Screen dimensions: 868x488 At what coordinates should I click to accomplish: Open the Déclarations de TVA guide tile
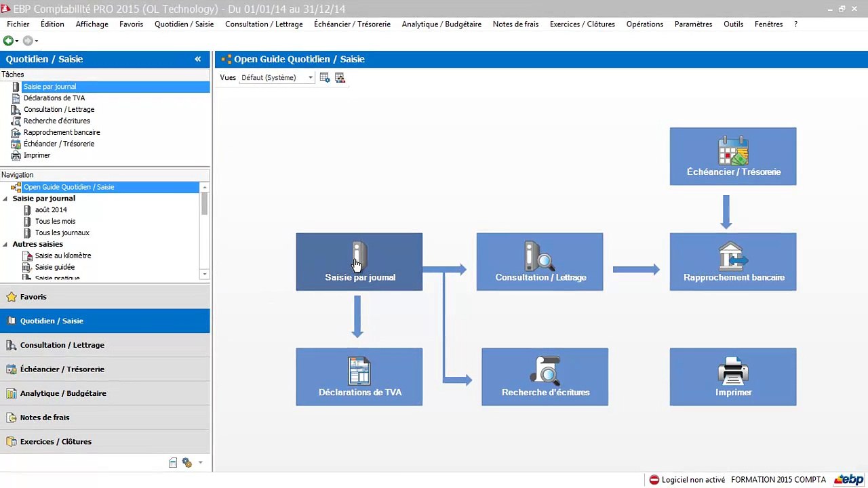click(359, 377)
